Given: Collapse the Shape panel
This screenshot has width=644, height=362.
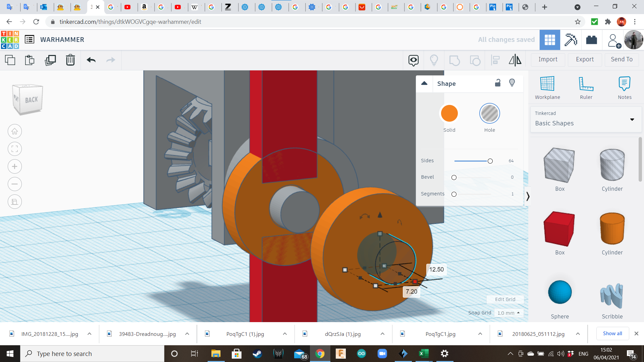Looking at the screenshot, I should [x=424, y=83].
